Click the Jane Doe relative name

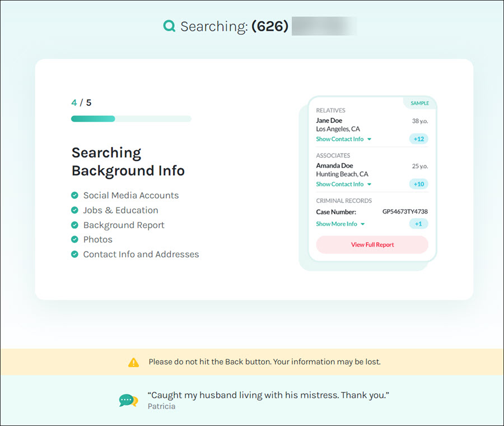point(329,121)
